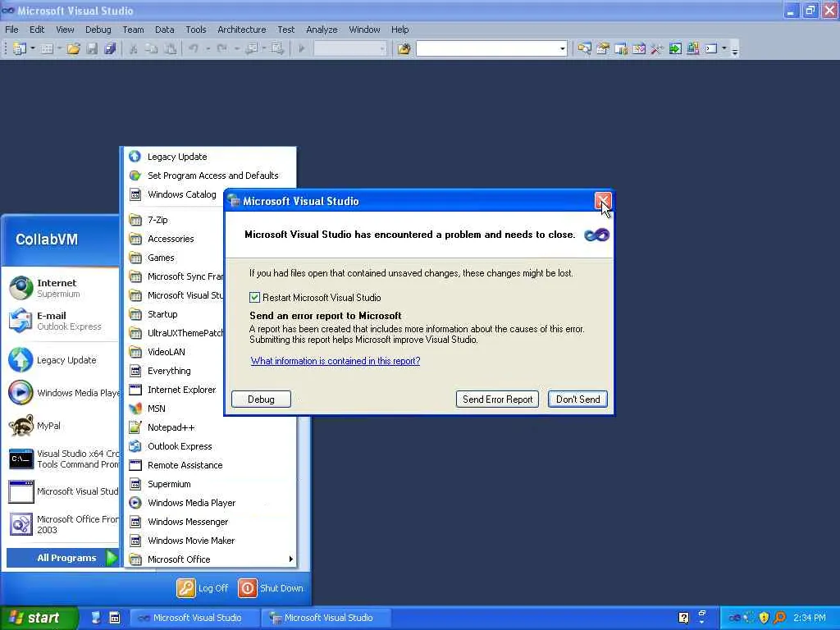This screenshot has width=840, height=630.
Task: Click the language bar help icon
Action: coord(683,618)
